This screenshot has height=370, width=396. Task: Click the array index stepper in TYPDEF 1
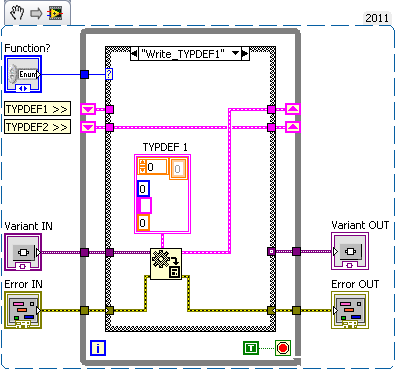click(142, 167)
